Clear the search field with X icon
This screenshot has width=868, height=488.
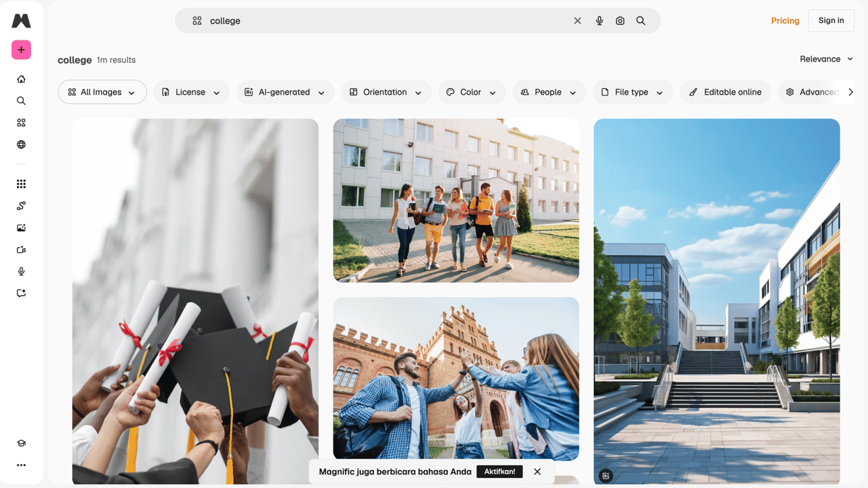tap(577, 21)
